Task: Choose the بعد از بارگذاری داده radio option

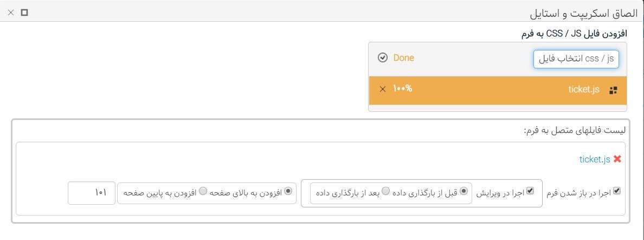Action: (x=385, y=191)
